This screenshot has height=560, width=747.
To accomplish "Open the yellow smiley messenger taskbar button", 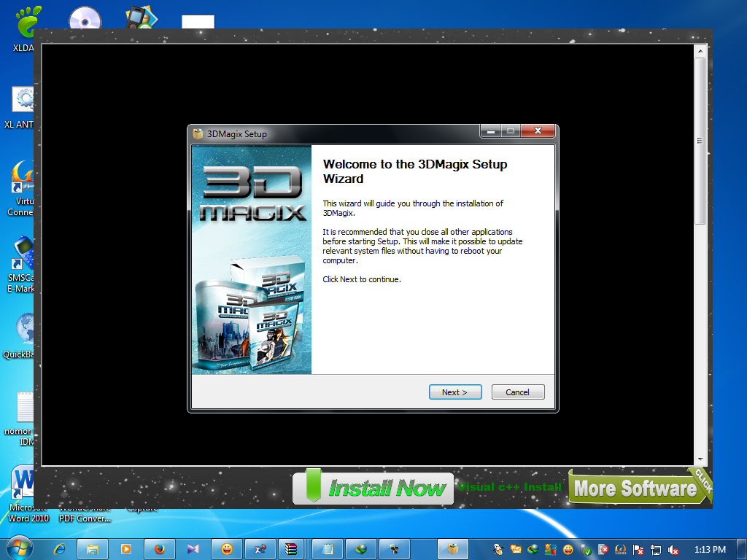I will pyautogui.click(x=227, y=549).
